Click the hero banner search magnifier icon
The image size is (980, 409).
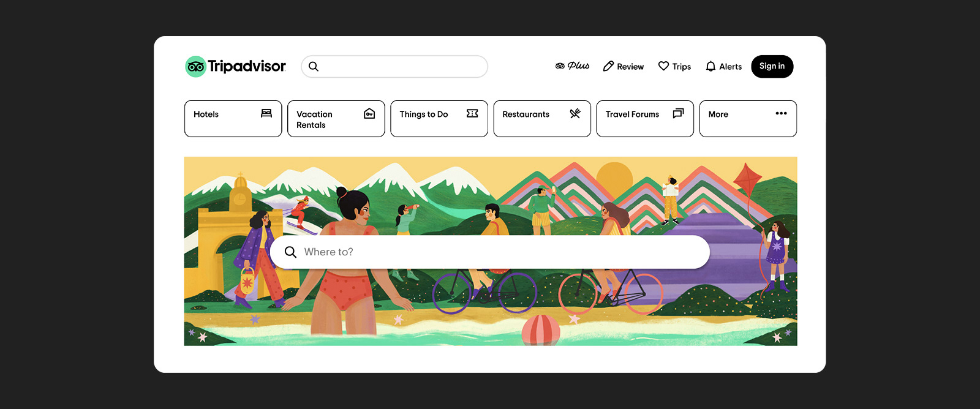point(290,252)
